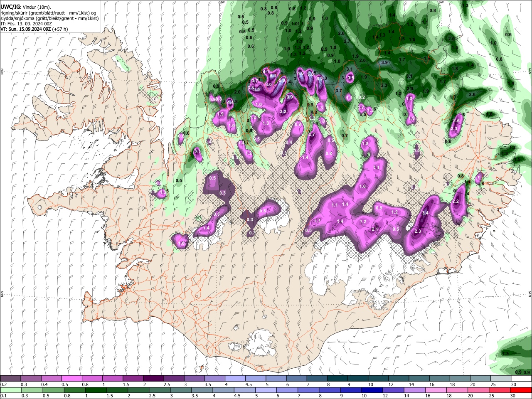Pick the pink-red 25 swatch in green legend
The height and width of the screenshot is (399, 532).
(500, 390)
